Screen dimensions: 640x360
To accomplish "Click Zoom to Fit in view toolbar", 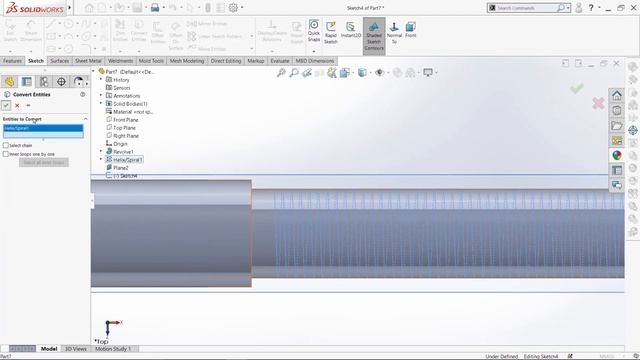I will pos(281,73).
